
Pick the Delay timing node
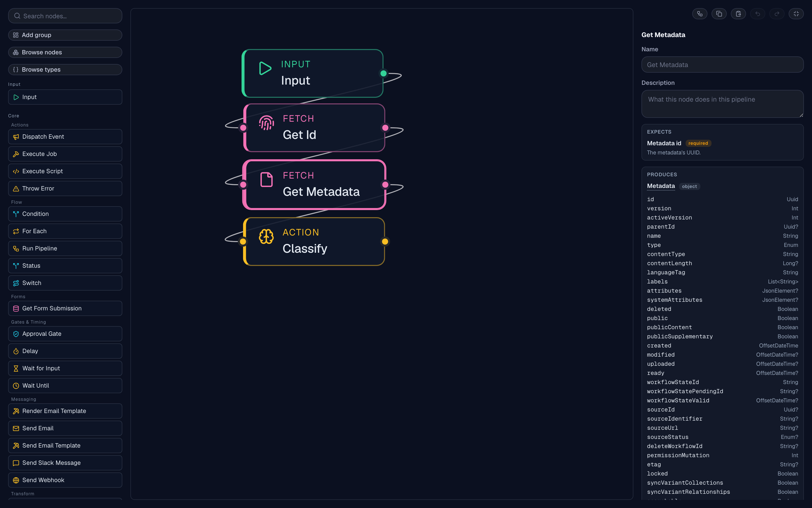click(x=65, y=351)
